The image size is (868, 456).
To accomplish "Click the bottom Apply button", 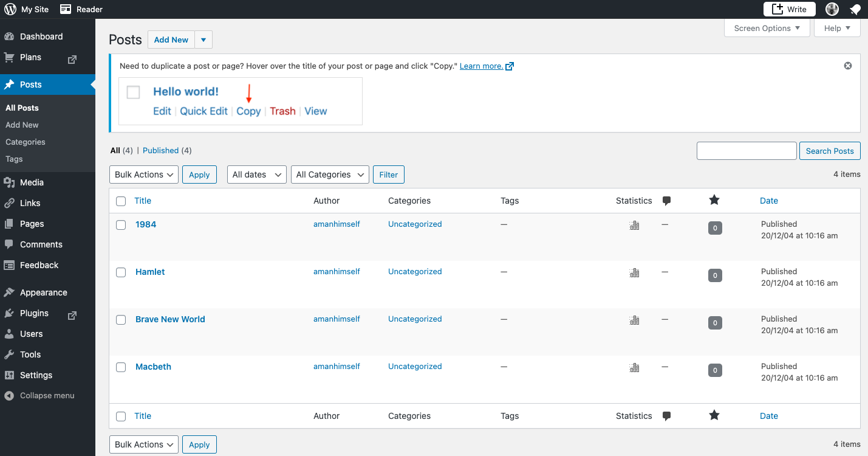I will pos(199,444).
